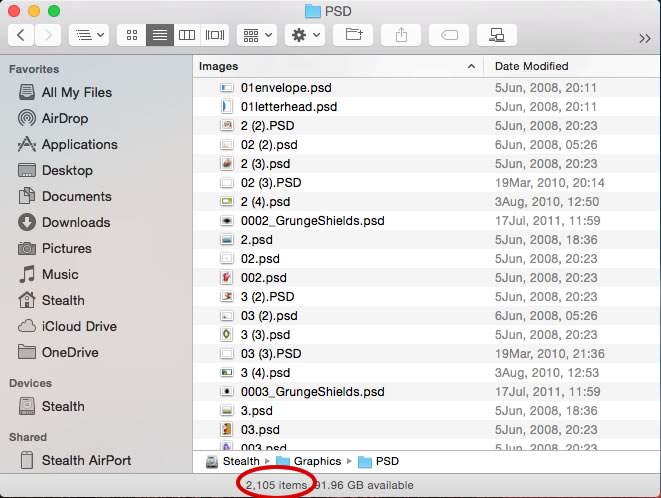Viewport: 661px width, 498px height.
Task: Select 3.psd file
Action: pyautogui.click(x=427, y=410)
